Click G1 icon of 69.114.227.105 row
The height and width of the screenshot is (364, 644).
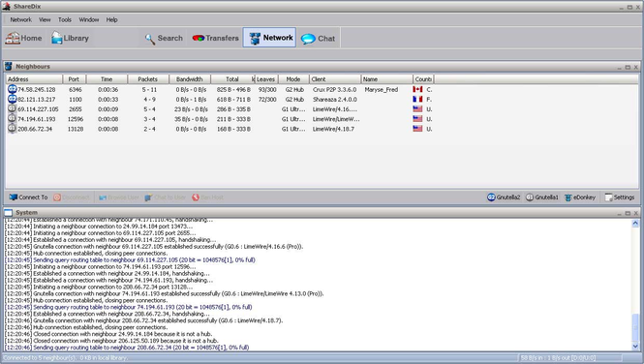(12, 108)
